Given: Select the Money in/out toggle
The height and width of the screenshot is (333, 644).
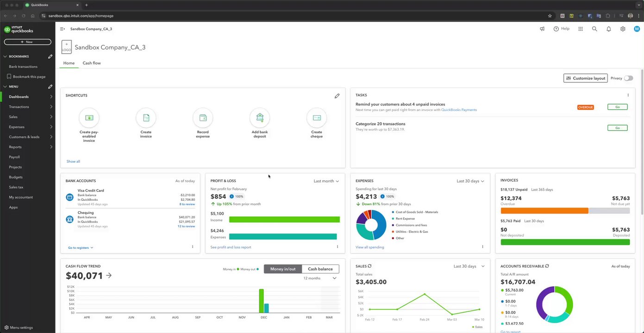Looking at the screenshot, I should 283,269.
